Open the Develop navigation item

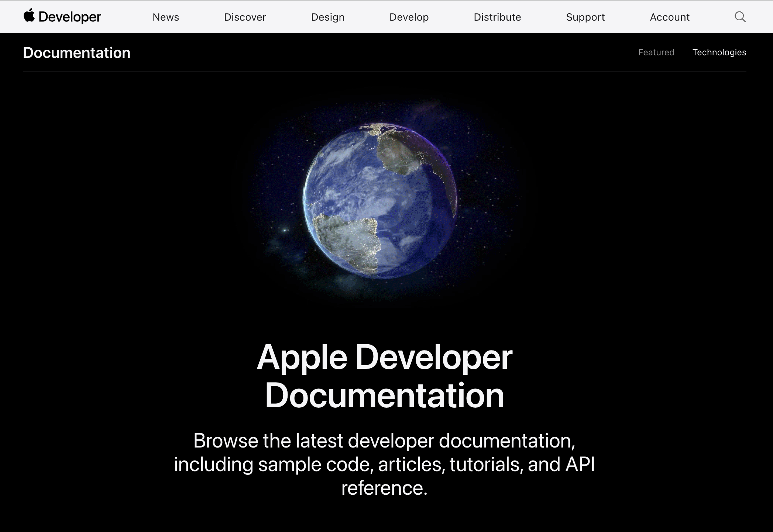(409, 17)
